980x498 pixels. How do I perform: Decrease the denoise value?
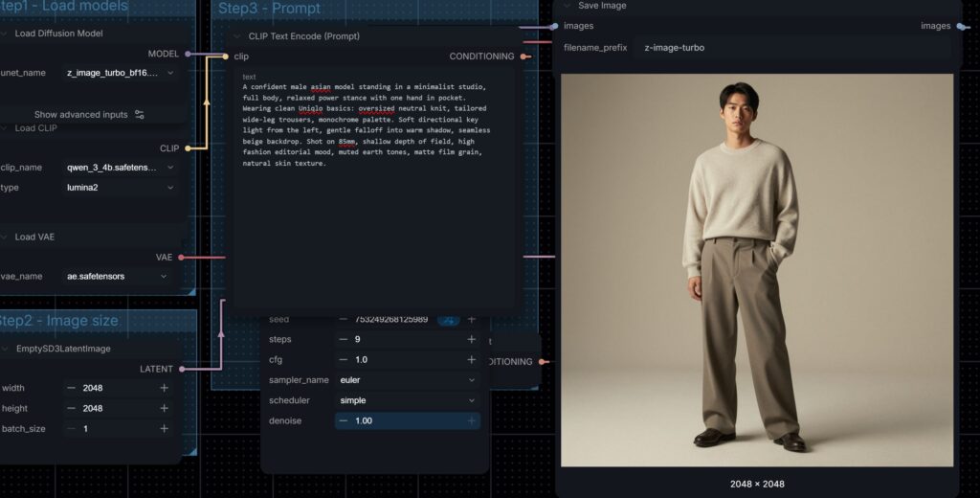point(344,420)
